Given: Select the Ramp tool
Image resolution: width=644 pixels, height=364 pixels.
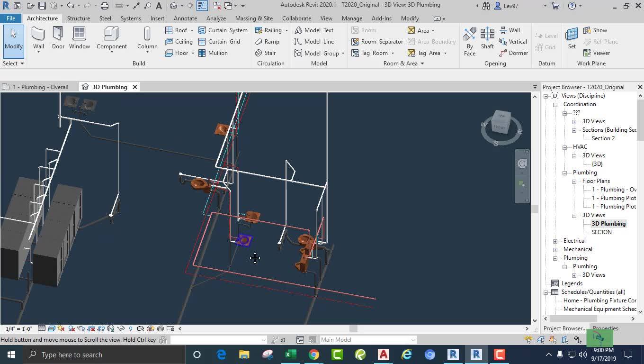Looking at the screenshot, I should pos(267,42).
